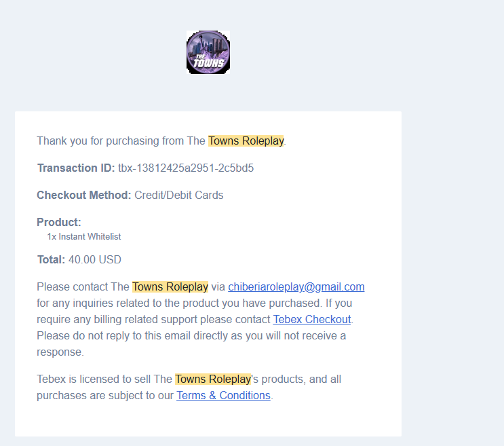The width and height of the screenshot is (504, 446).
Task: Click highlighted Towns Roleplay in Tebex licensing sentence
Action: pos(213,379)
